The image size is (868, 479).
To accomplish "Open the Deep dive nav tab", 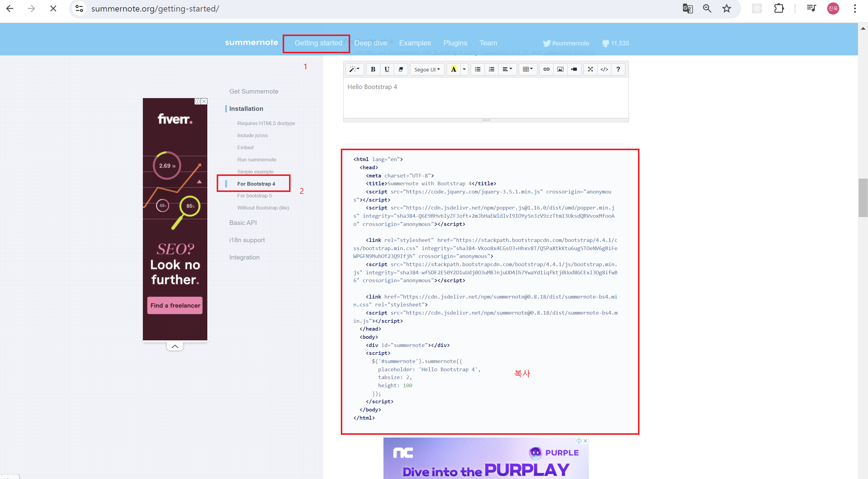I will [x=370, y=43].
